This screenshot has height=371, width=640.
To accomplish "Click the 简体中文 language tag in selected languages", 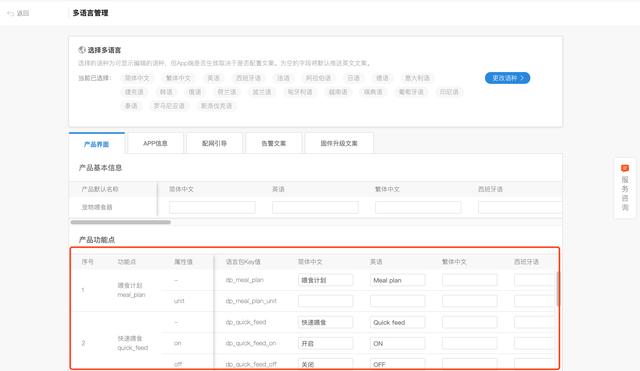I will [137, 78].
